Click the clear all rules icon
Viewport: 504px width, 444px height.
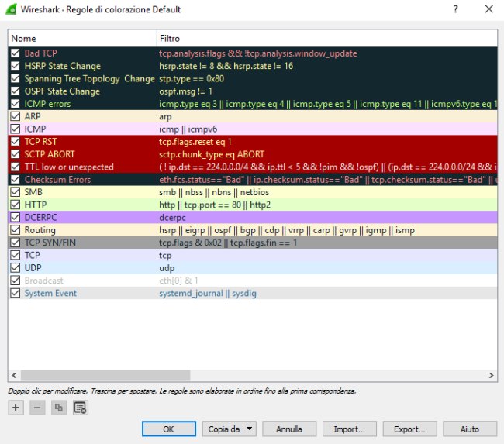[79, 408]
